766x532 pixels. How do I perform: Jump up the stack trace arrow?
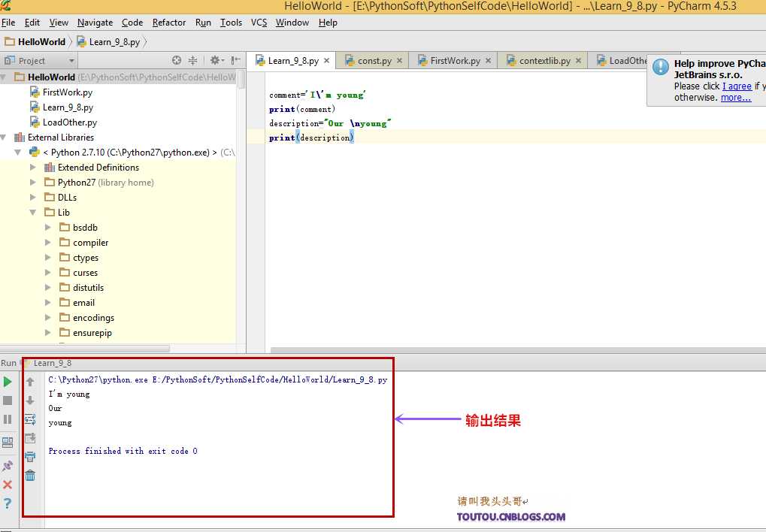tap(30, 382)
